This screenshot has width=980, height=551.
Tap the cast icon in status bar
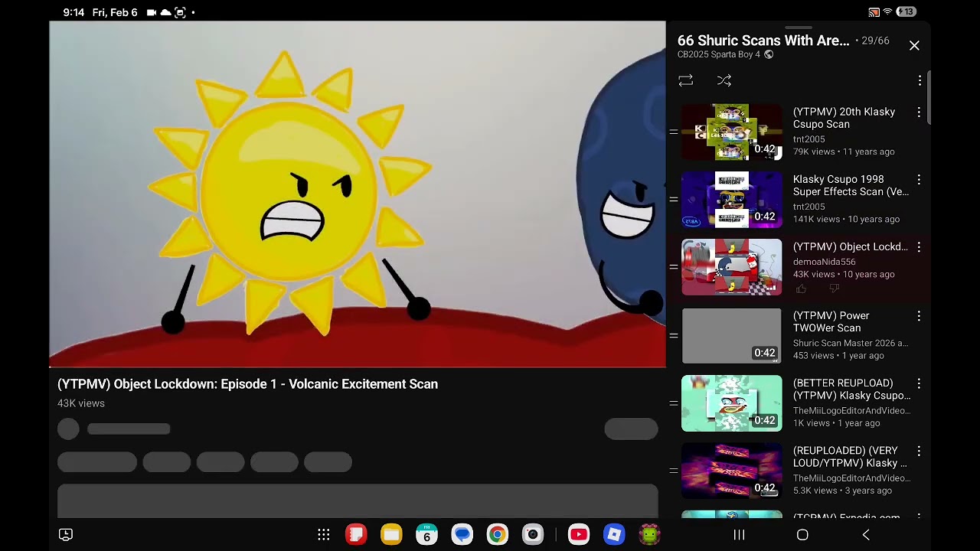click(874, 12)
